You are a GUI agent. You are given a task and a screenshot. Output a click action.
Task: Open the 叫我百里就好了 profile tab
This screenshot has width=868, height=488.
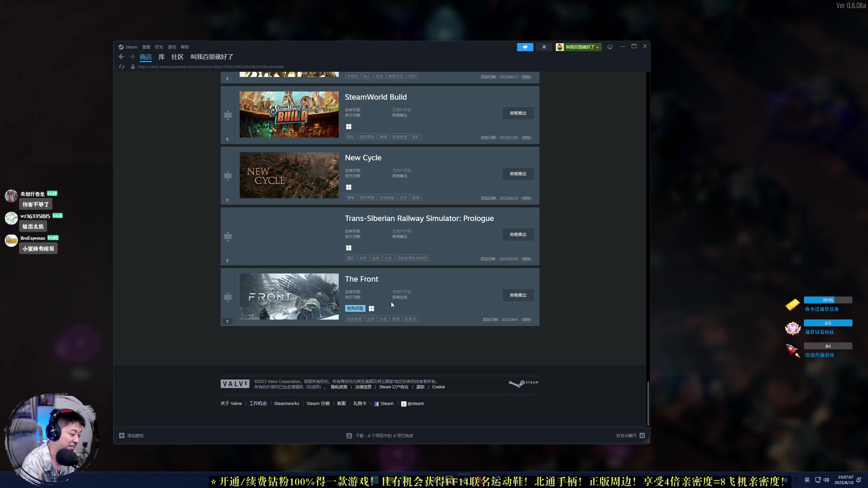coord(212,57)
